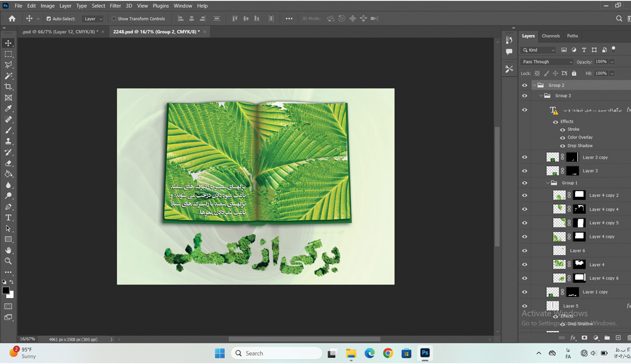Switch to the Paths tab
The image size is (631, 364).
572,36
